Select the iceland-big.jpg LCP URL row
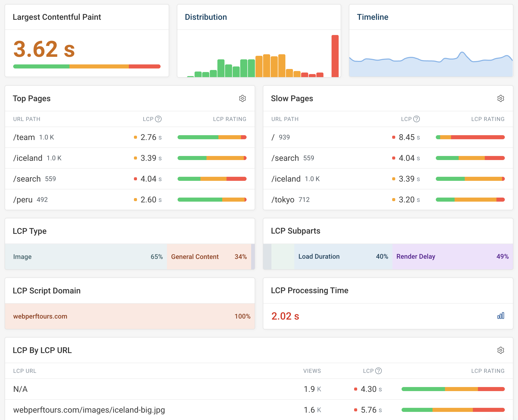Image resolution: width=518 pixels, height=420 pixels. 89,410
